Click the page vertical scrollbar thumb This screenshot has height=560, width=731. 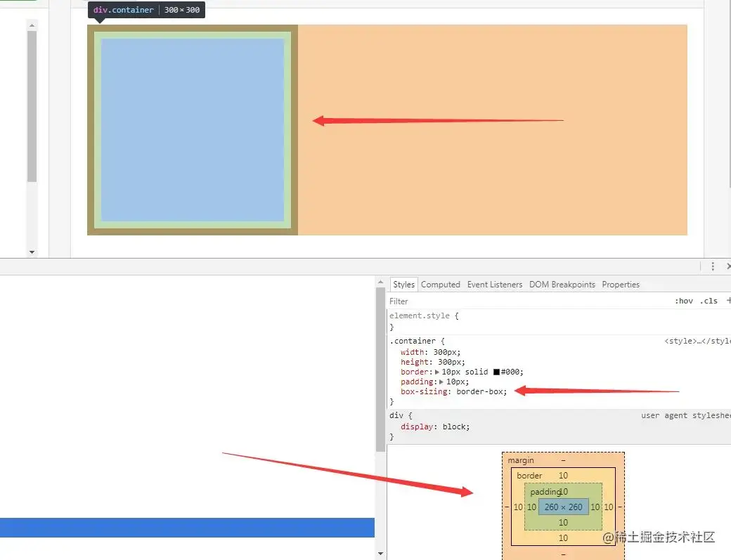tap(32, 106)
